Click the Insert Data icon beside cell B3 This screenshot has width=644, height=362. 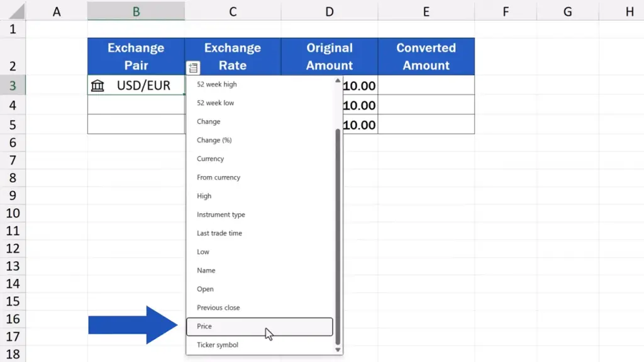click(x=193, y=67)
